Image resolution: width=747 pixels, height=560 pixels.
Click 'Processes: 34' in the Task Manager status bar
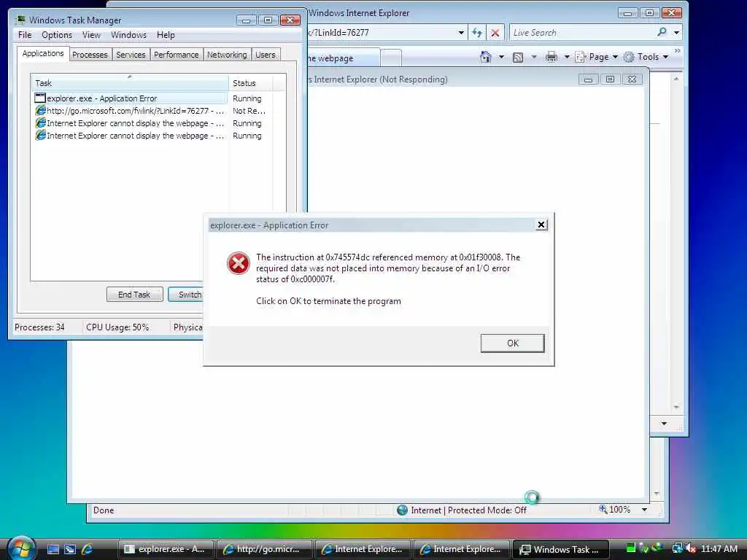(x=39, y=327)
